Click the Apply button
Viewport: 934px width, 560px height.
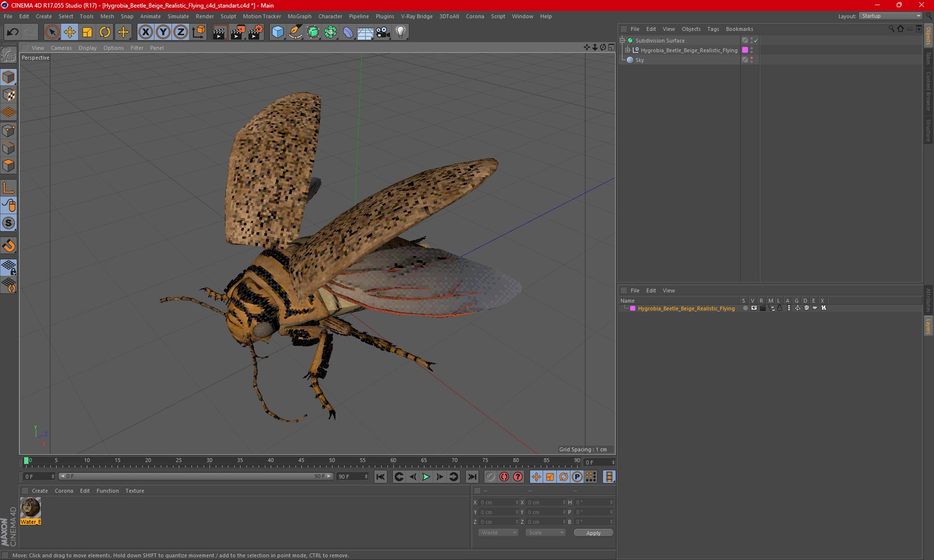[593, 533]
